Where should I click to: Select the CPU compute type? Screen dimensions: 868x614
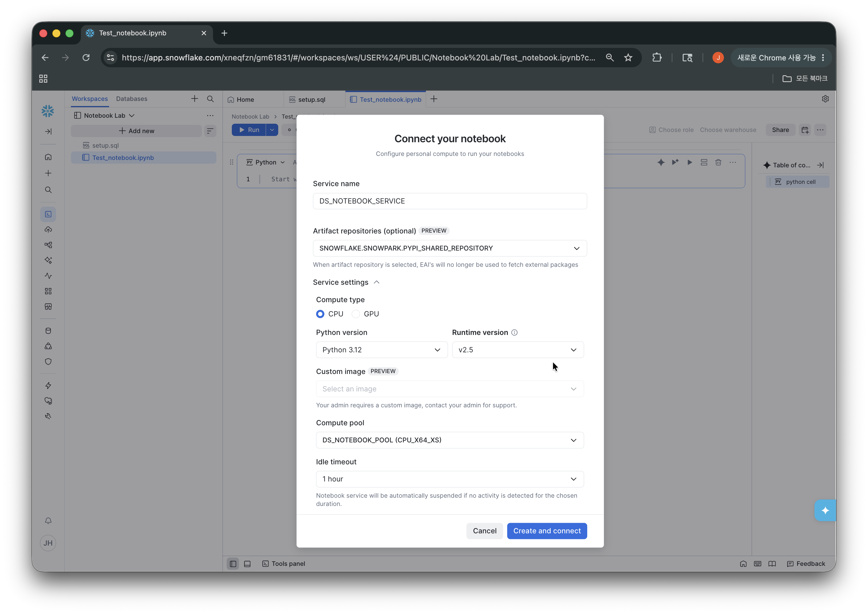[320, 314]
